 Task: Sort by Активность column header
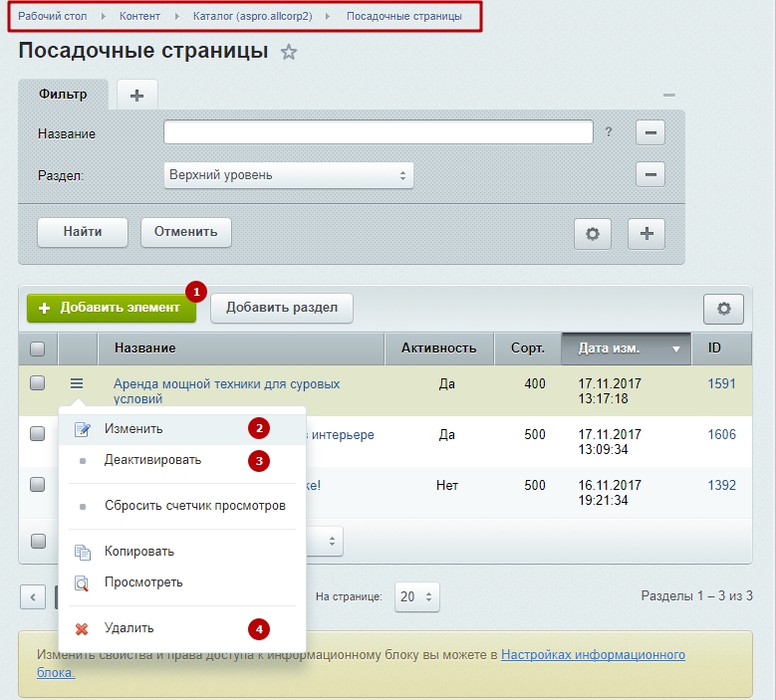coord(439,349)
